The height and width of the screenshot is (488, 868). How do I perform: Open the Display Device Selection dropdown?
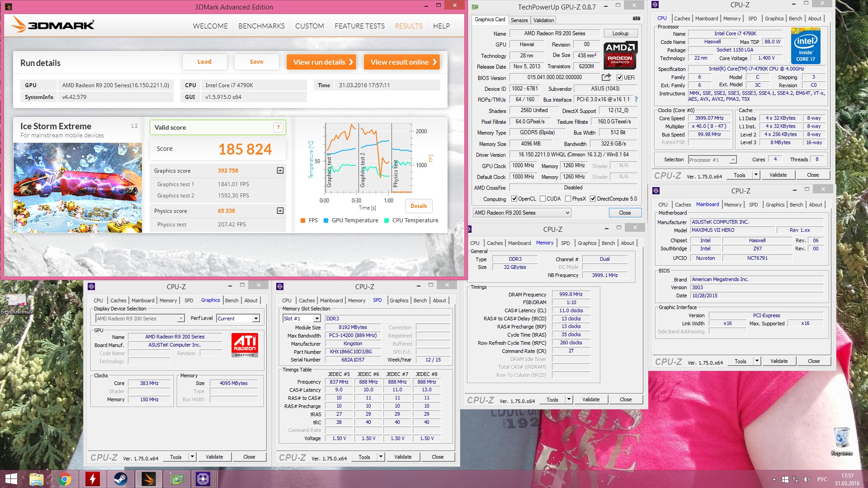click(140, 319)
